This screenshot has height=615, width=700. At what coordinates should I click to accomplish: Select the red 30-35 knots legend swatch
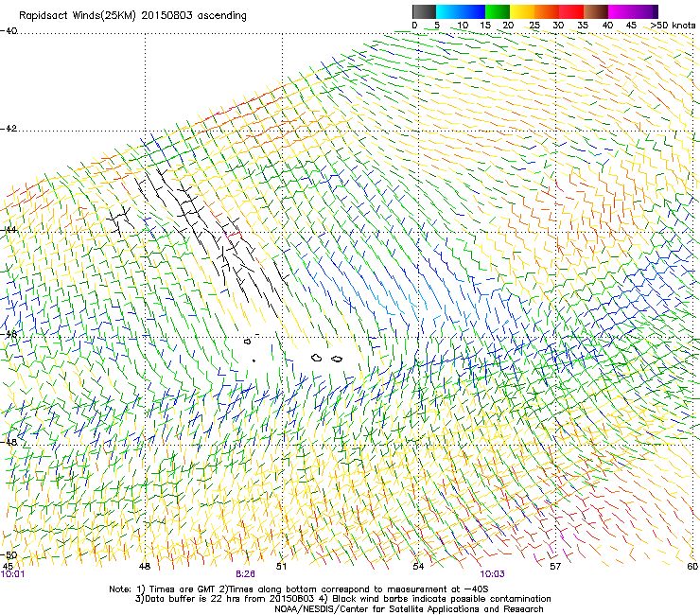point(571,11)
